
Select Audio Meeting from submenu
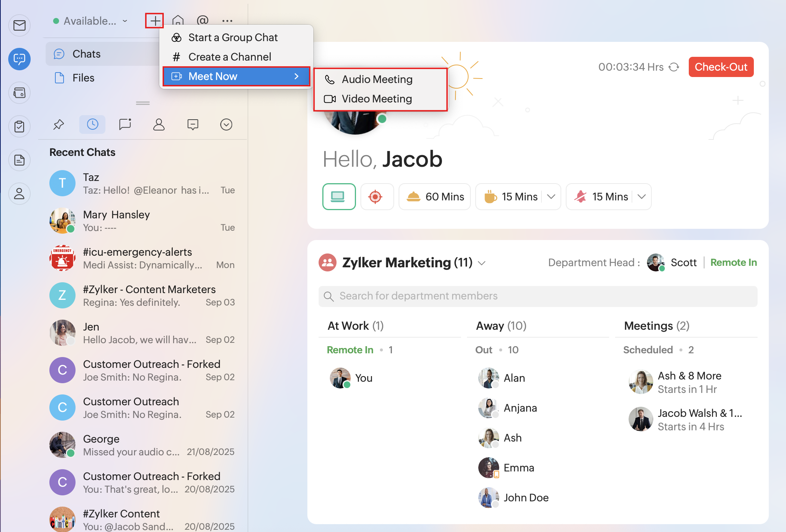(377, 79)
